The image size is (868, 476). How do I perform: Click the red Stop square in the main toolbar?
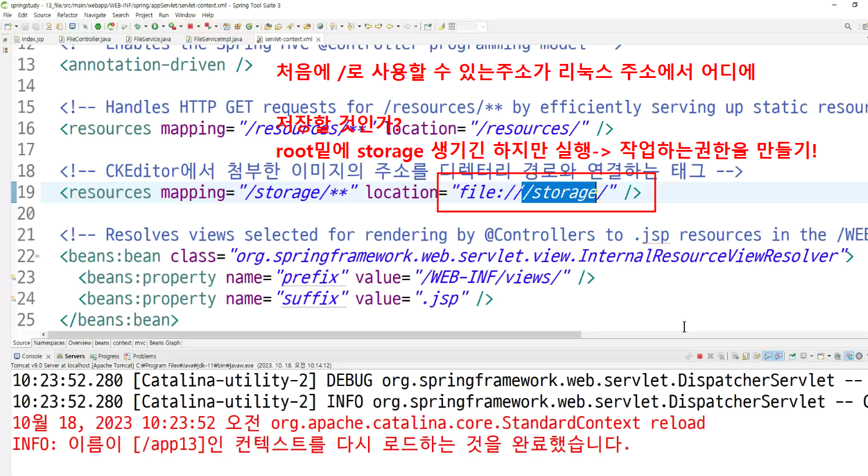pos(190,26)
